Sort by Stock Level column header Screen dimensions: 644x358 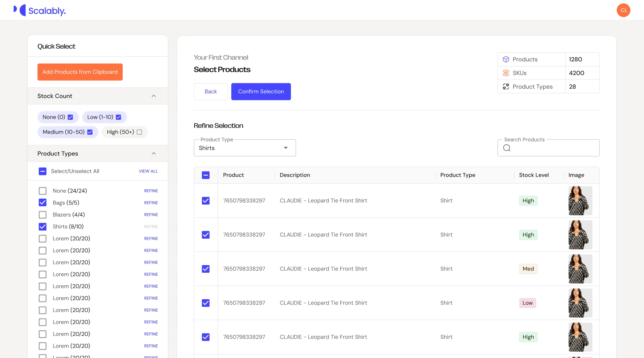534,175
